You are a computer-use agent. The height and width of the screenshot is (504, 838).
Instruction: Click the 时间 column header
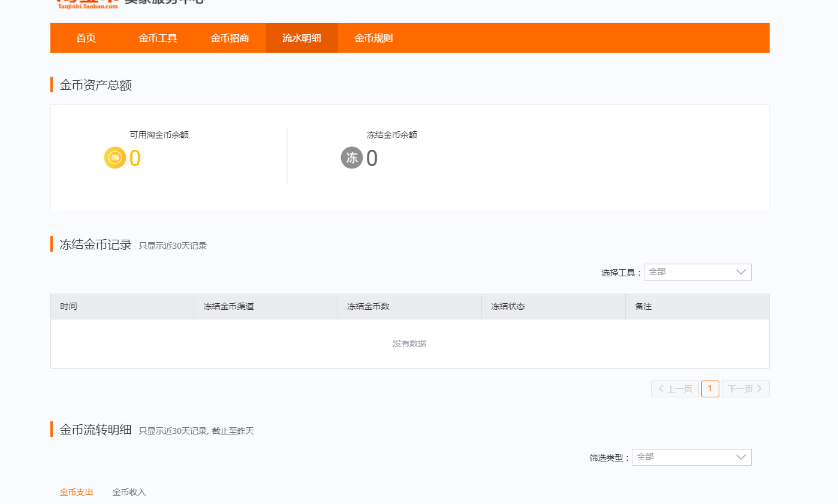pyautogui.click(x=68, y=306)
